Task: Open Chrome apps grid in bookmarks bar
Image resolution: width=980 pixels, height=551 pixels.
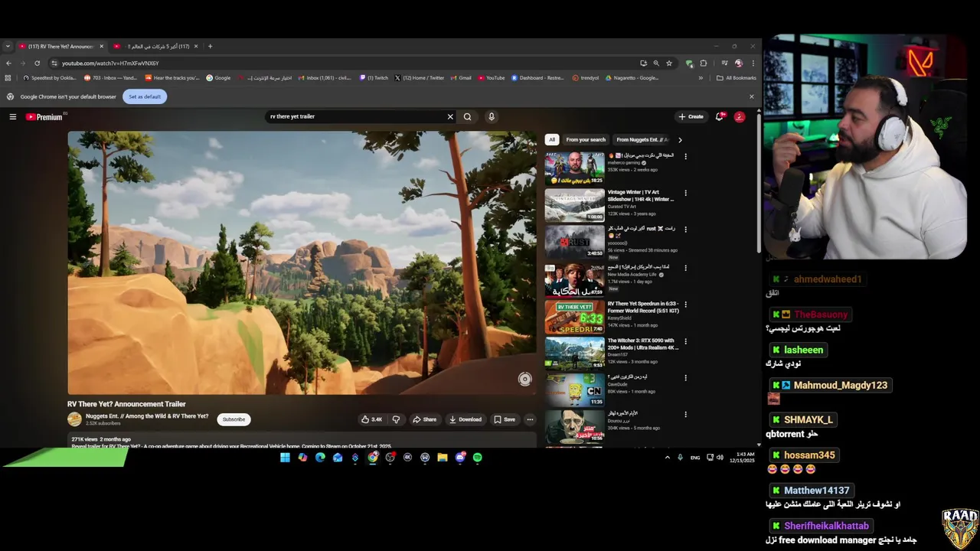Action: [8, 78]
